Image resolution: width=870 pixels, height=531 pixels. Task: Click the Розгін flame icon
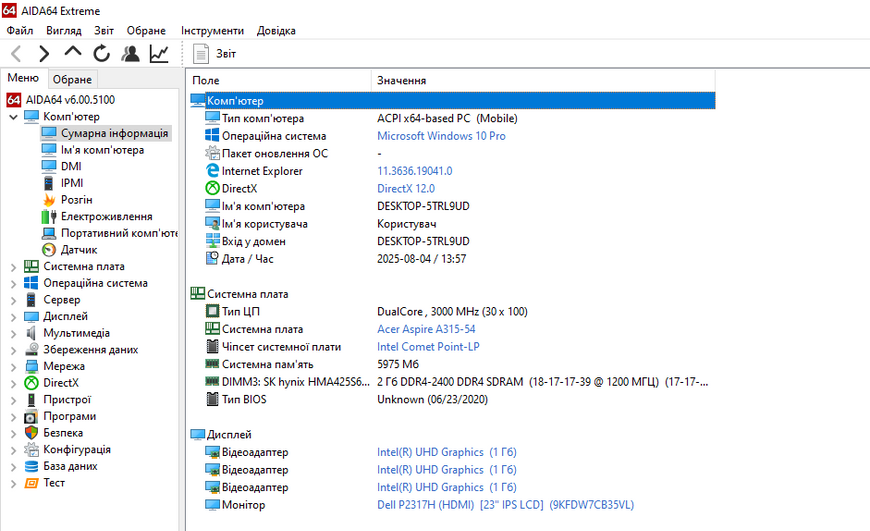[49, 200]
